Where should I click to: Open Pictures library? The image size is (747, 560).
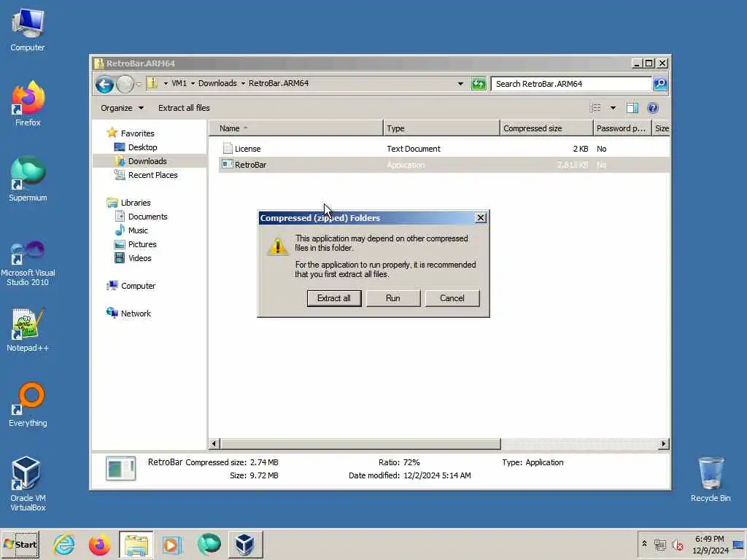point(142,244)
